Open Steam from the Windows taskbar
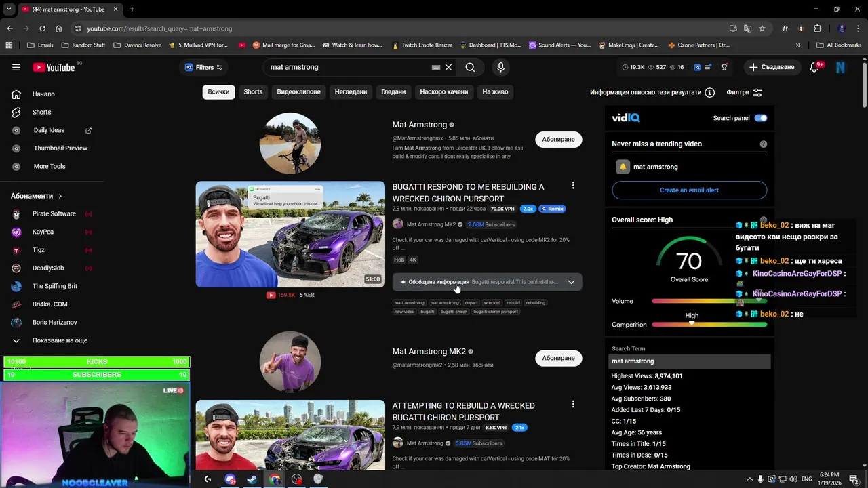Image resolution: width=868 pixels, height=488 pixels. 252,479
